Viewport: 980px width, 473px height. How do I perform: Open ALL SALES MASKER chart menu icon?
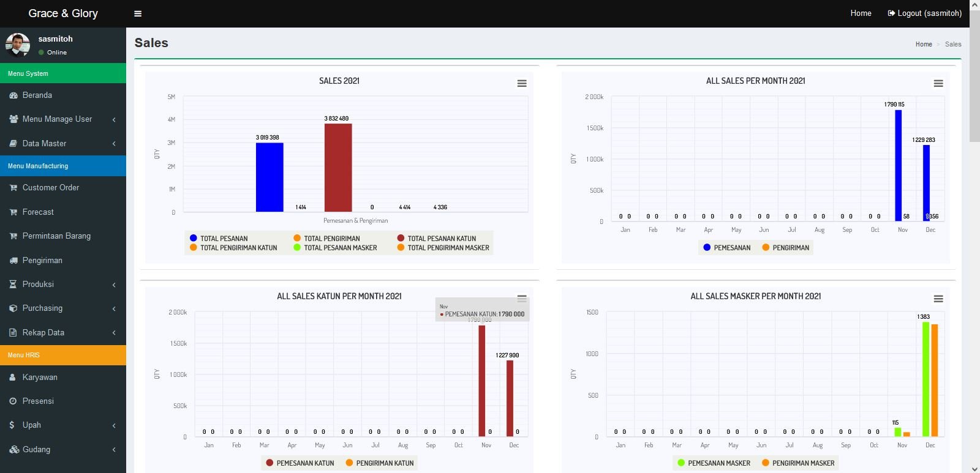pos(938,299)
